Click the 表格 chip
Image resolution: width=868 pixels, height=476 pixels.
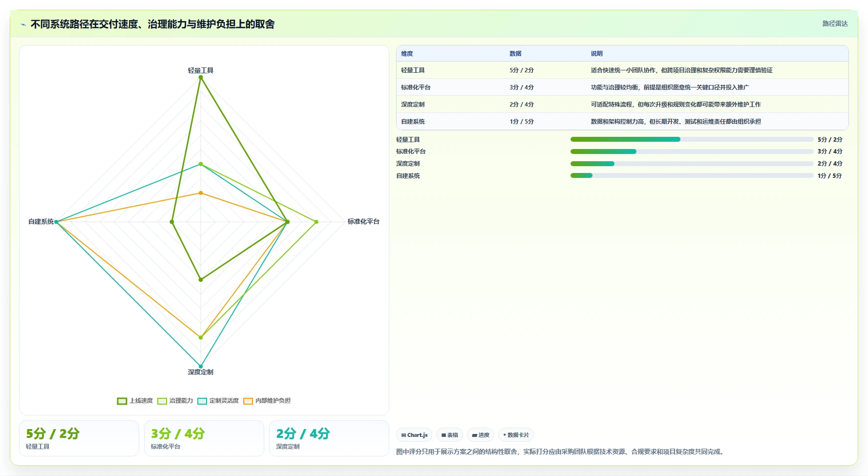[449, 435]
